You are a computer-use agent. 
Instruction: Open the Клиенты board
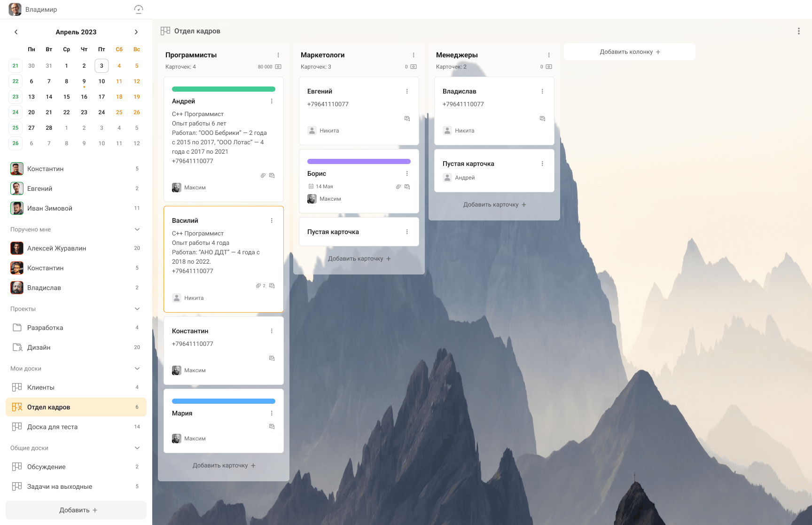coord(41,387)
